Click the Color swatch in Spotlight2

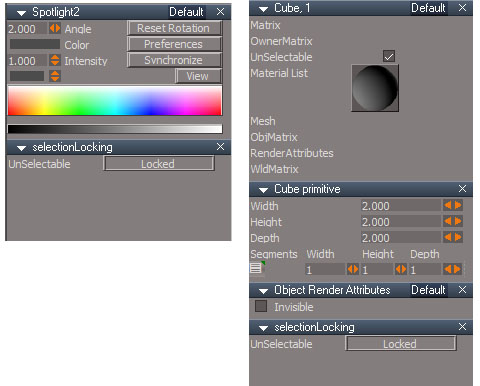point(35,44)
